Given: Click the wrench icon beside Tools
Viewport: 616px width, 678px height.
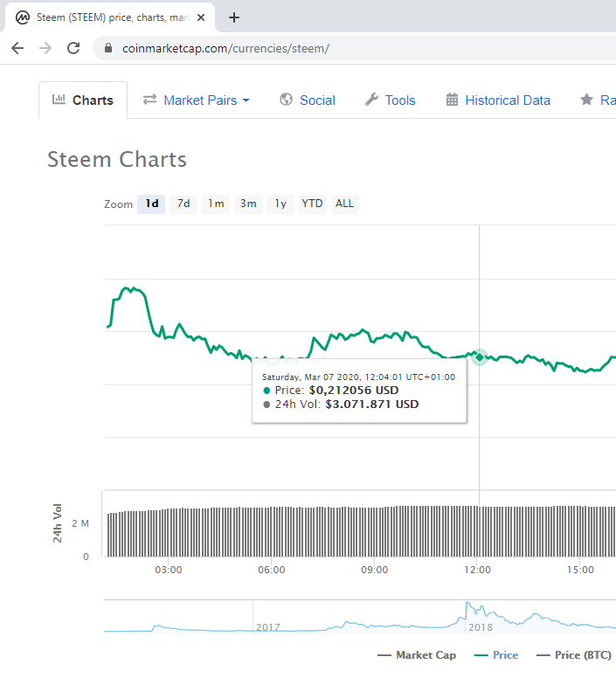Looking at the screenshot, I should (371, 100).
